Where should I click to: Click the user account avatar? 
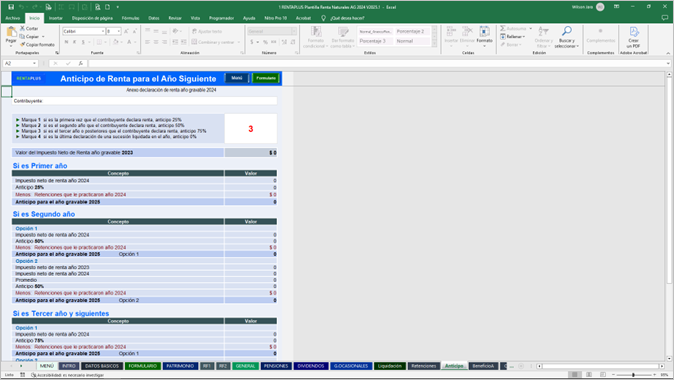click(600, 7)
